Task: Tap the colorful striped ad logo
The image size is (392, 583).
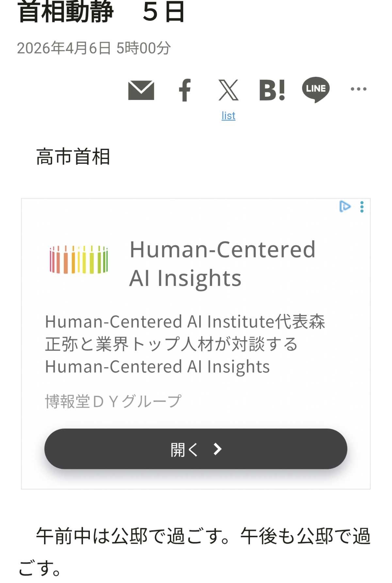Action: click(79, 259)
